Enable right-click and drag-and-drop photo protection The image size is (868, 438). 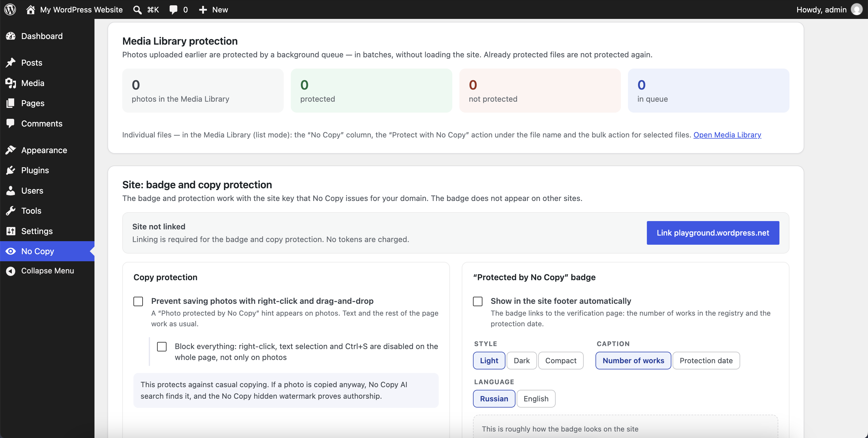click(x=138, y=301)
